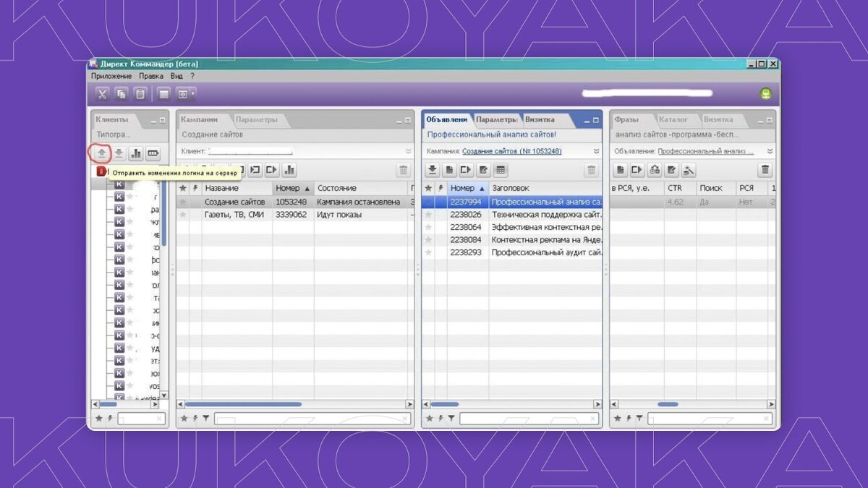
Task: Open the Правка menu
Action: (x=151, y=76)
